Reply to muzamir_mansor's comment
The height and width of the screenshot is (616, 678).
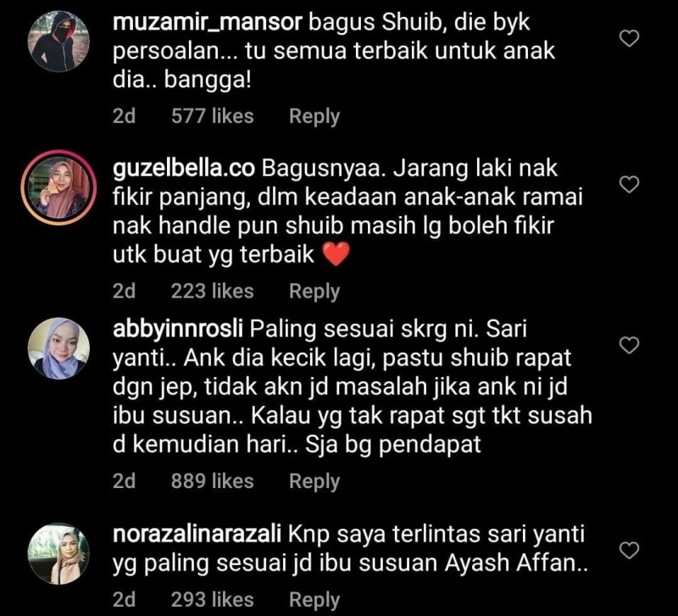[314, 117]
